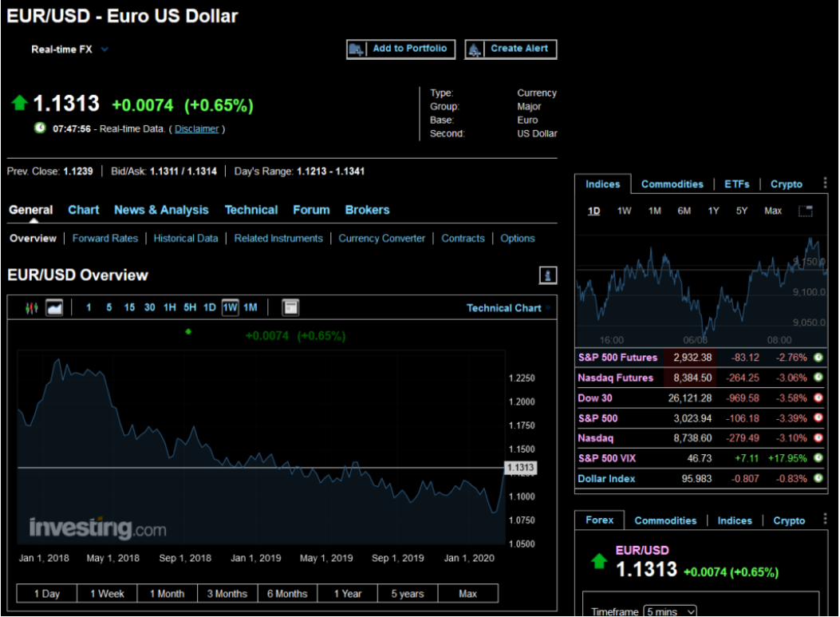Select 1W range in Indices mini chart
Image resolution: width=840 pixels, height=617 pixels.
pos(624,212)
